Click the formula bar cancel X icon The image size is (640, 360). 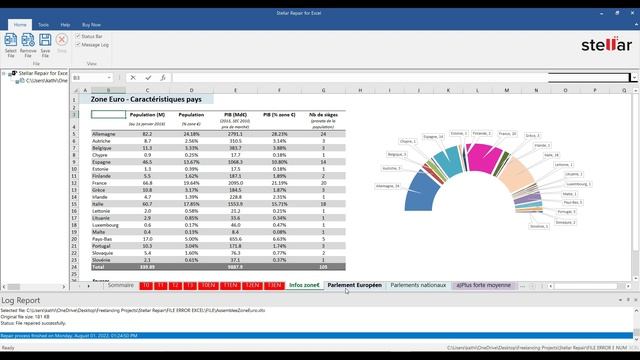pyautogui.click(x=133, y=78)
